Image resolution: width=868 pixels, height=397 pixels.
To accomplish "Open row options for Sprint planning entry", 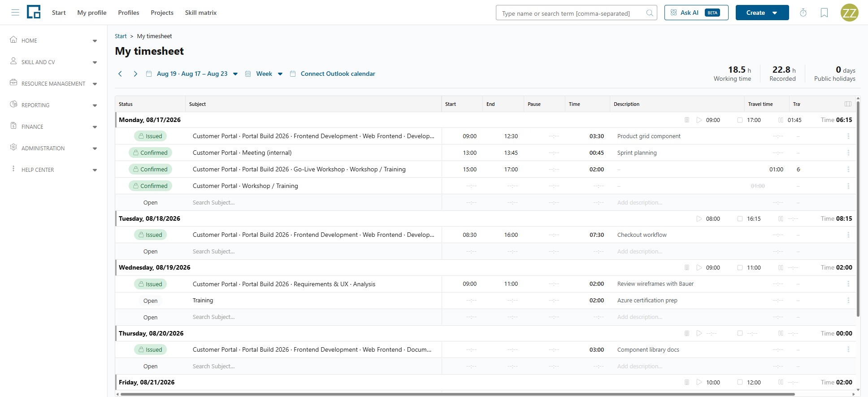I will (x=848, y=153).
